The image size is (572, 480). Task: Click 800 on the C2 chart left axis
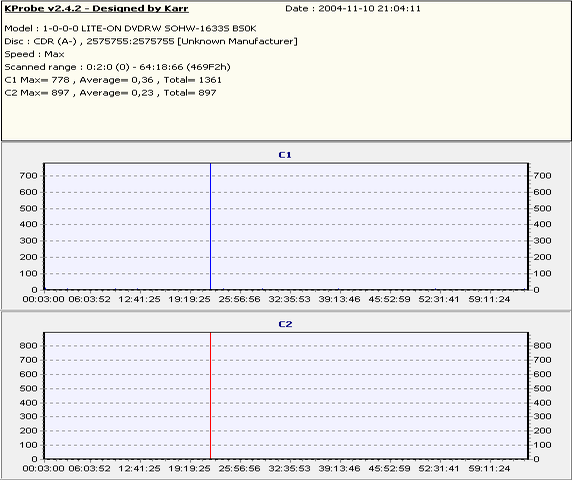(28, 345)
